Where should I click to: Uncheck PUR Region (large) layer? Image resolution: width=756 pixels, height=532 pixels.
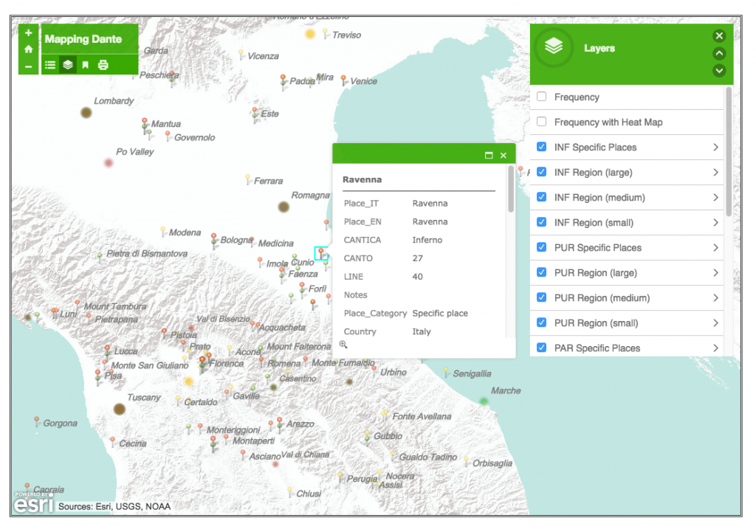[542, 272]
